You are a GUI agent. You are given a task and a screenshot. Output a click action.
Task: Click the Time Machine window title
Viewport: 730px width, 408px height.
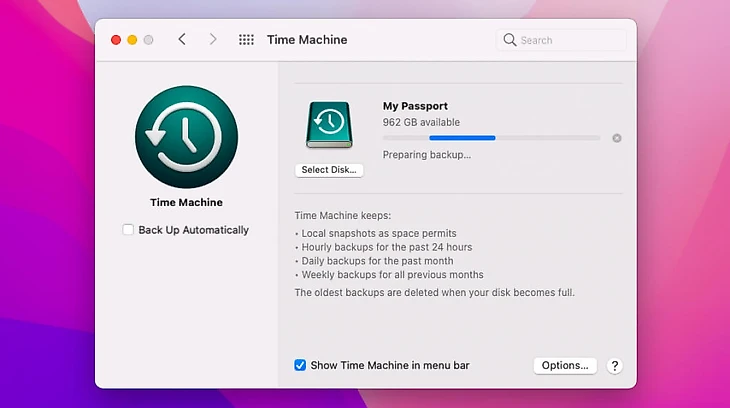click(307, 40)
